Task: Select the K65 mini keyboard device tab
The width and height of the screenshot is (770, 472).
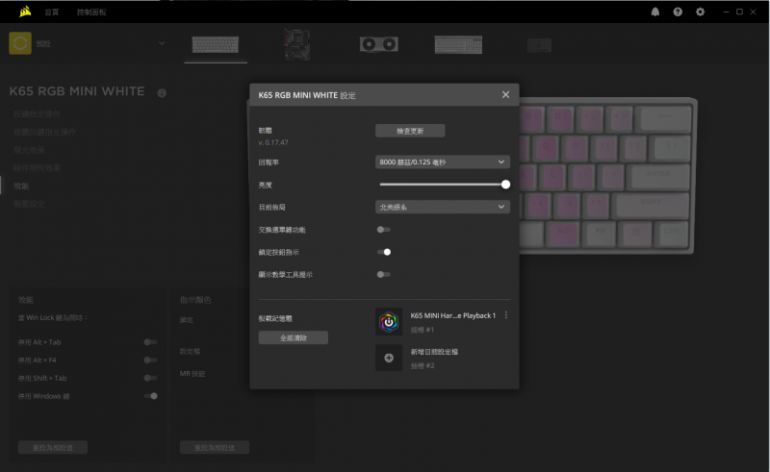Action: click(x=216, y=45)
